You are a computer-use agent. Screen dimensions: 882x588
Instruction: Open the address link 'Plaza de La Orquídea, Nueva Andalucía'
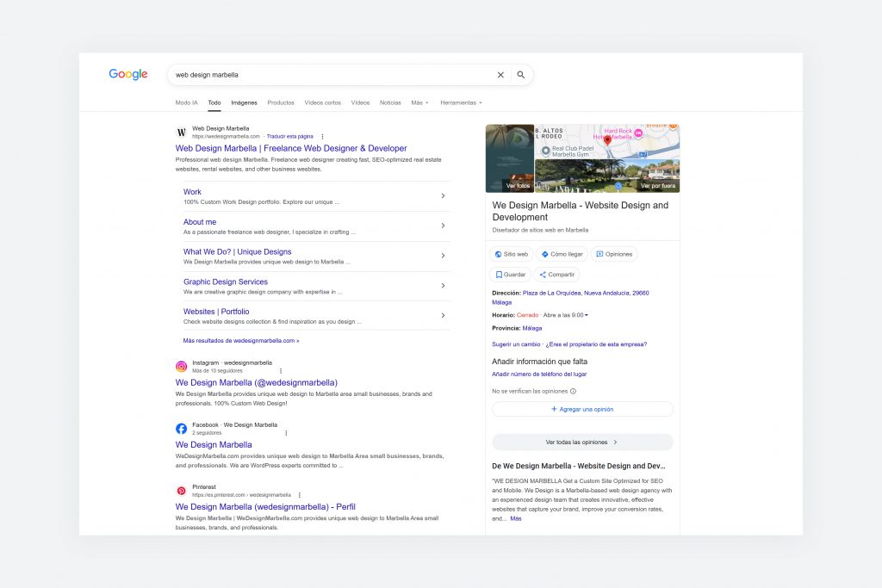[571, 297]
